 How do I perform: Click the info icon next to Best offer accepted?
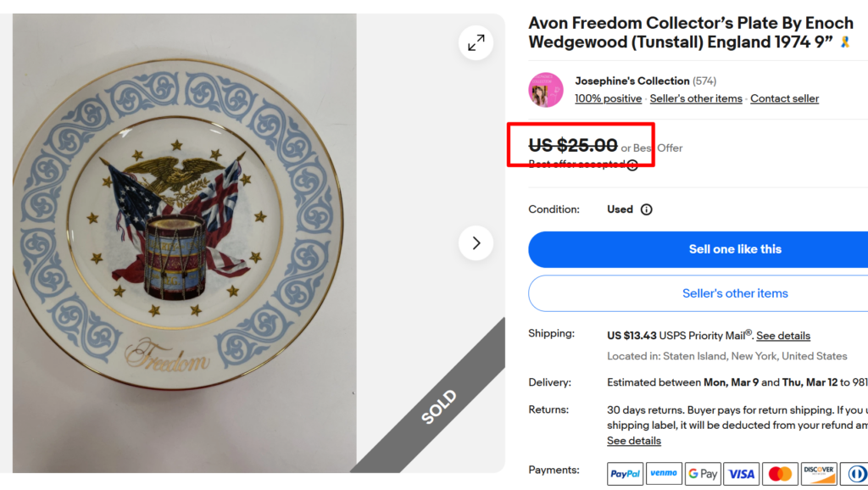(x=632, y=164)
